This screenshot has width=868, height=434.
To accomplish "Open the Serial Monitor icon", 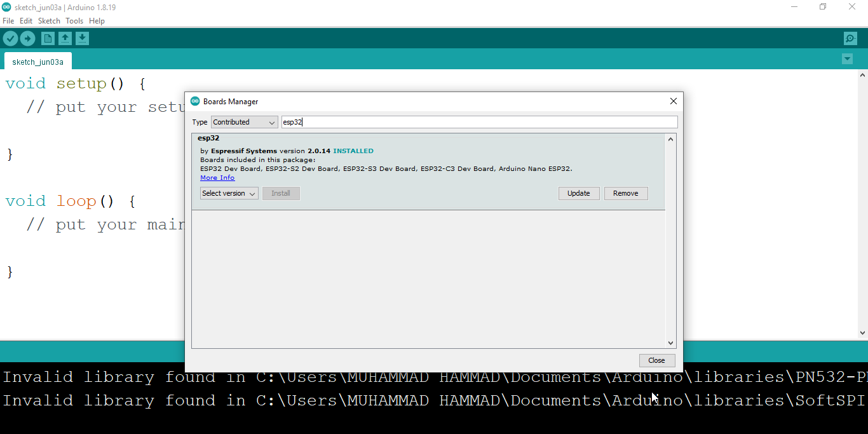I will click(x=850, y=39).
